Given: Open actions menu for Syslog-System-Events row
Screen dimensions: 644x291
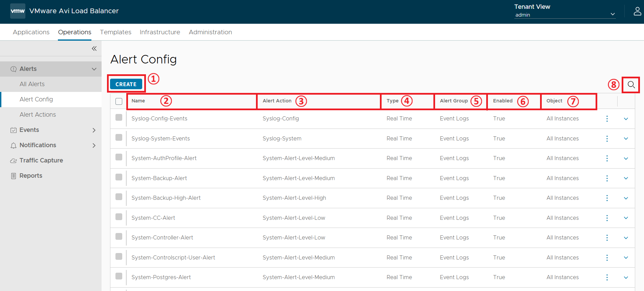Looking at the screenshot, I should pyautogui.click(x=607, y=139).
